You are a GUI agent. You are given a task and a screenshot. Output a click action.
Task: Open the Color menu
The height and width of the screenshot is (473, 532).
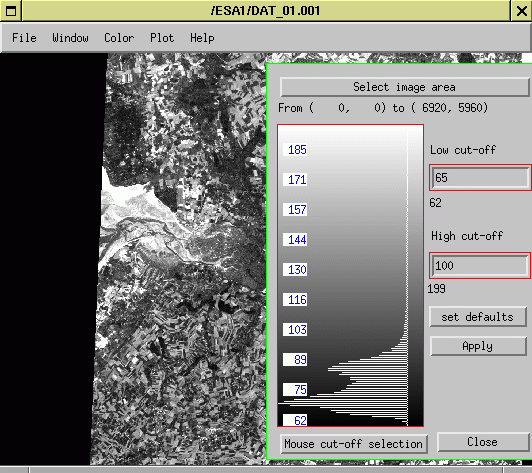[119, 38]
